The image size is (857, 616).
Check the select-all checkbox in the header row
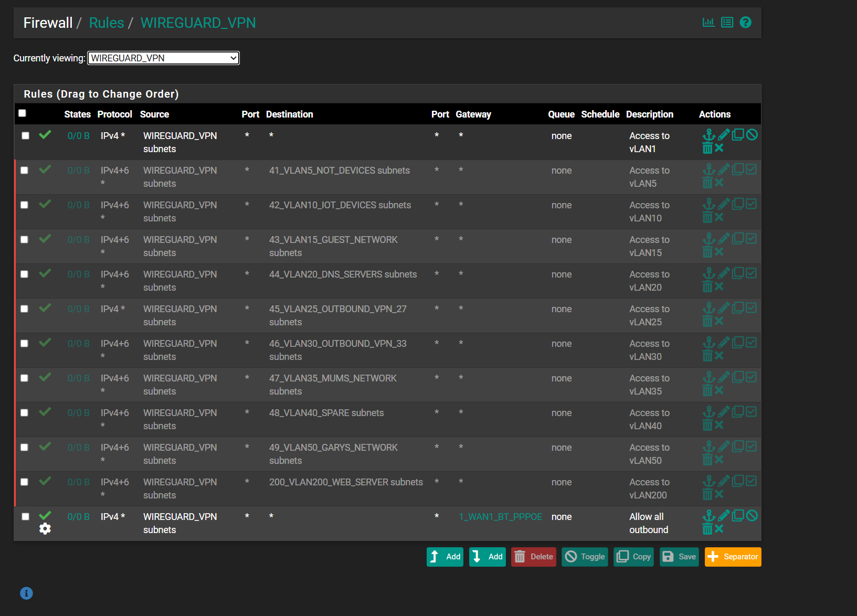pos(22,113)
